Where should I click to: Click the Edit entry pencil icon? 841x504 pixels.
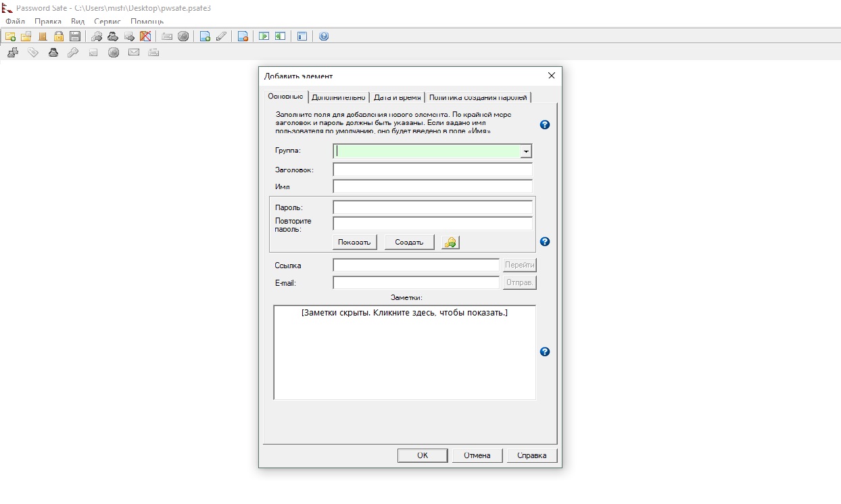tap(221, 36)
